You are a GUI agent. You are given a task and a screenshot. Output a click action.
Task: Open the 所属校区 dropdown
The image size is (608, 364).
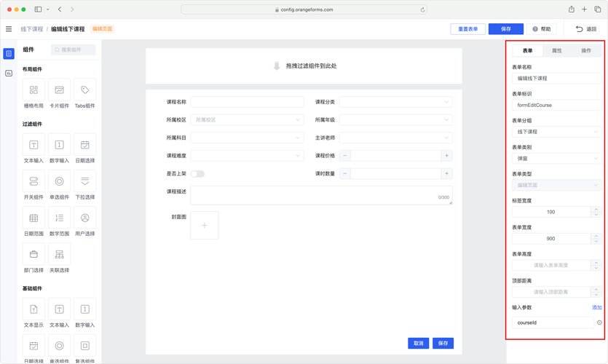(x=247, y=120)
